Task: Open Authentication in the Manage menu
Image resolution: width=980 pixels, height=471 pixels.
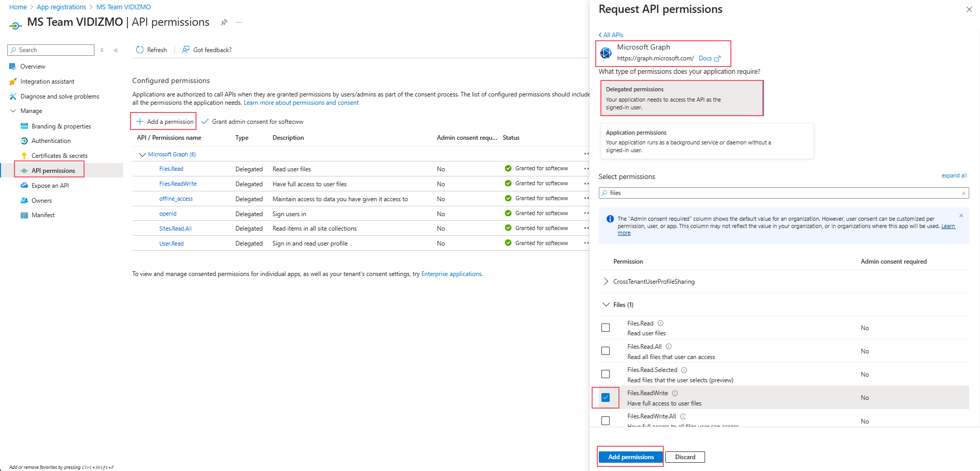Action: click(51, 141)
